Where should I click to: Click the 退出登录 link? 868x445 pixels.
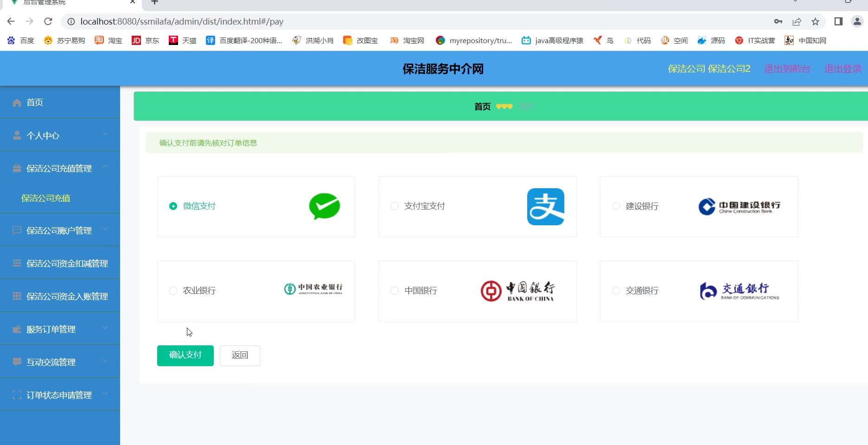coord(842,69)
